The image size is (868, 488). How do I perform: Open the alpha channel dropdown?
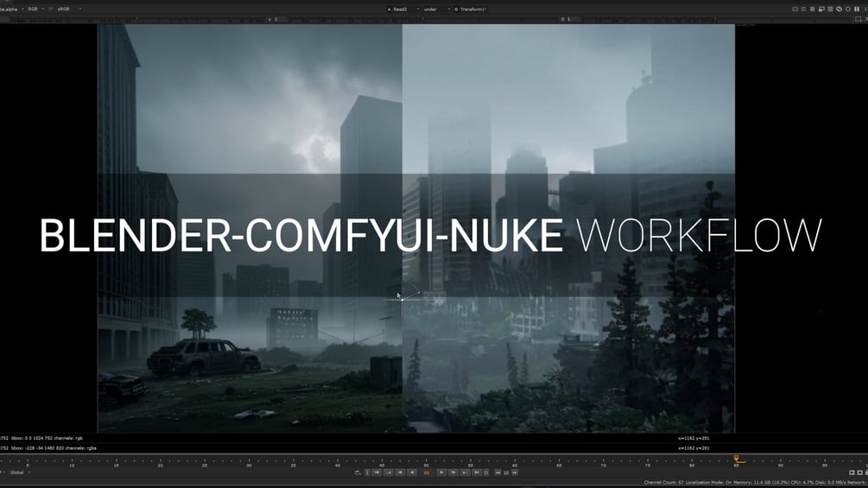11,9
